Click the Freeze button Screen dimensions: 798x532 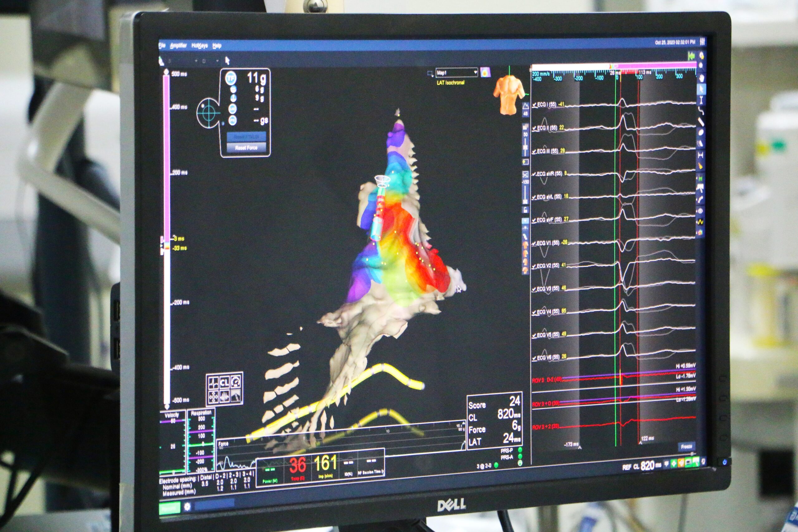[686, 447]
